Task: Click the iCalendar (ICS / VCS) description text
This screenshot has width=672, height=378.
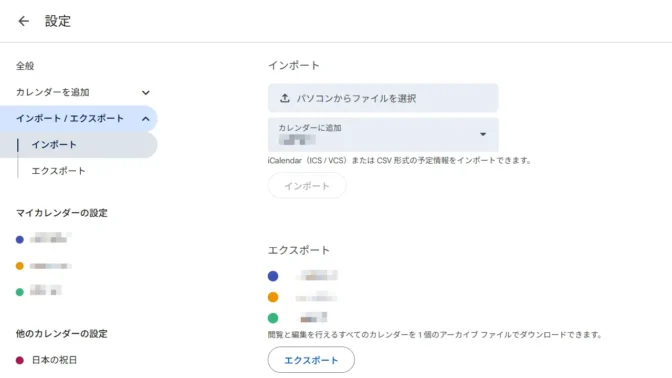Action: point(399,161)
